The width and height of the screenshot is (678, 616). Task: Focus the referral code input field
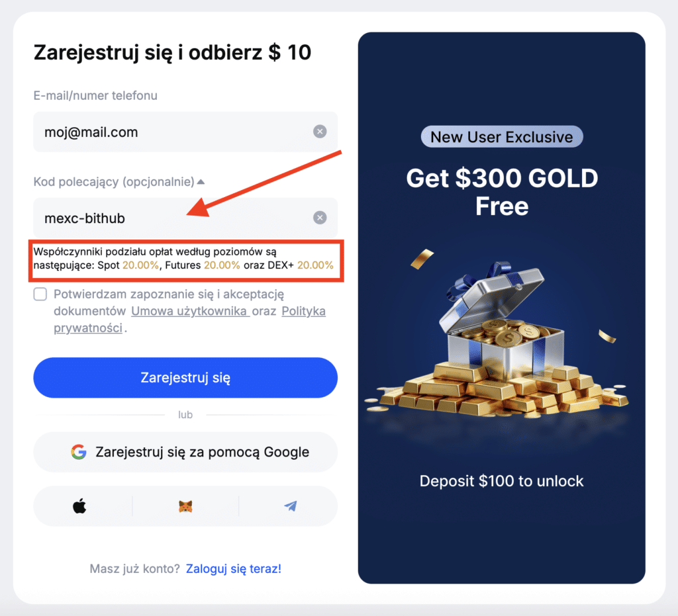(x=185, y=218)
